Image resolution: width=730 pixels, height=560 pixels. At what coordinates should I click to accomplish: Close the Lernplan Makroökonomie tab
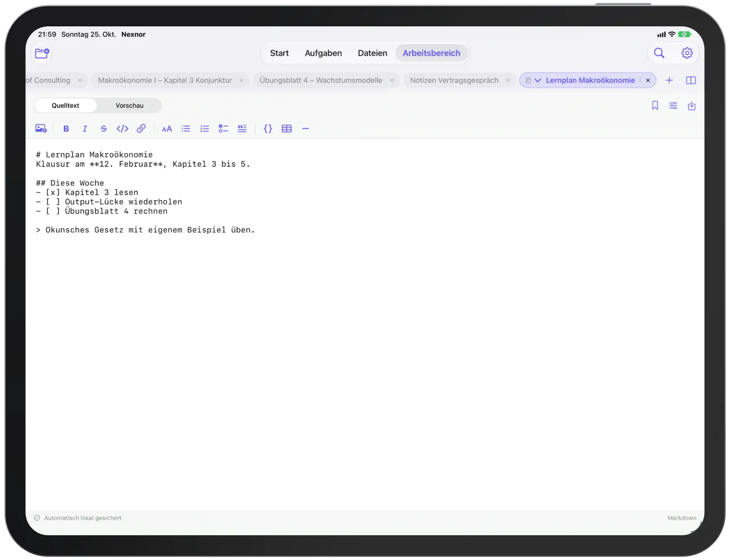(x=648, y=80)
